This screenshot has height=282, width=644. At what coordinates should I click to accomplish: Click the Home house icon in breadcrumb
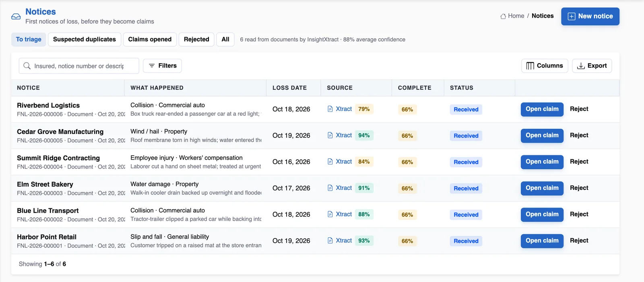click(x=503, y=16)
